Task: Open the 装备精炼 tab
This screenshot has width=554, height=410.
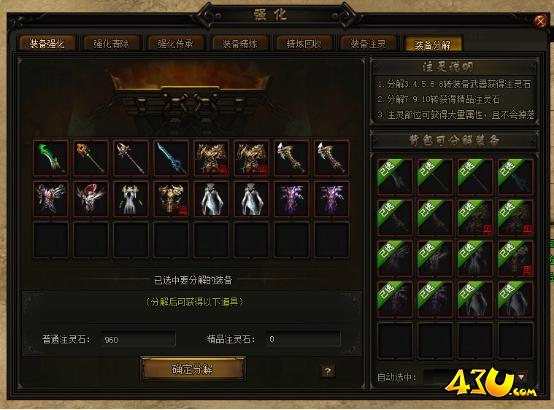Action: 240,43
